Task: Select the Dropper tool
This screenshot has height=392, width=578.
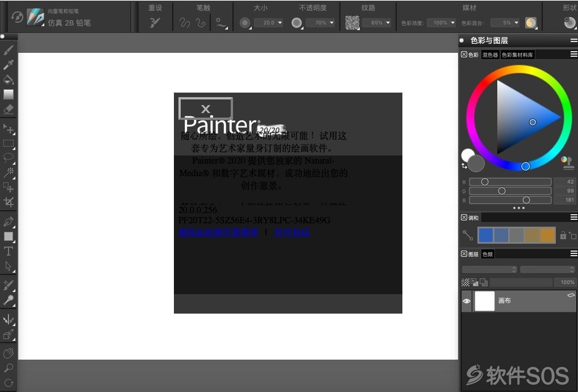Action: [x=8, y=64]
